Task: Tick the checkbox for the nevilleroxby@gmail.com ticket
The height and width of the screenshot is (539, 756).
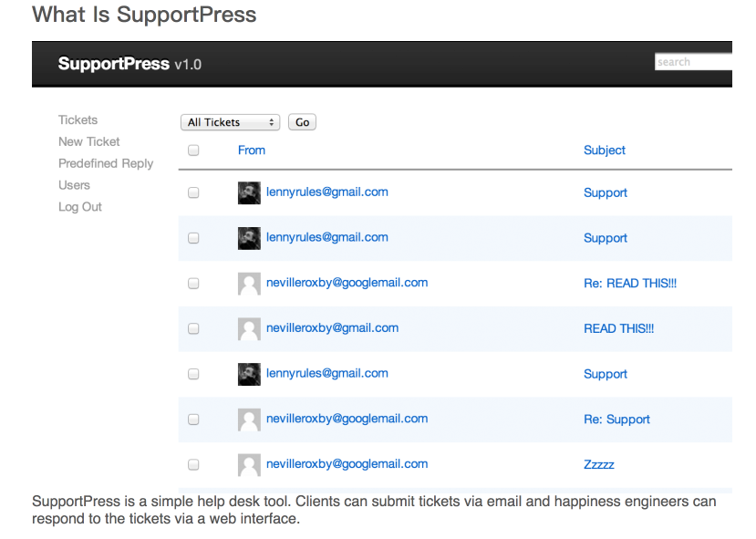Action: pos(193,329)
